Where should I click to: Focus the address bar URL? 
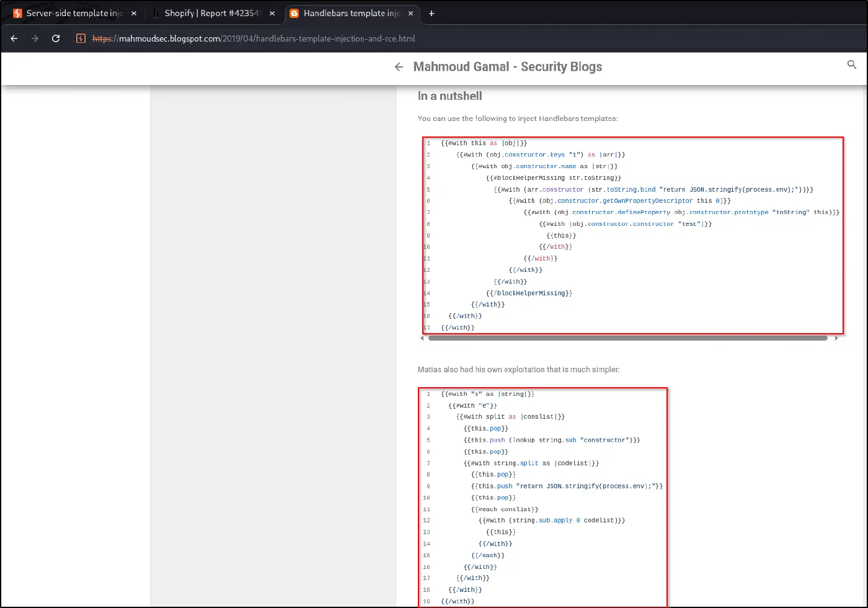click(254, 38)
